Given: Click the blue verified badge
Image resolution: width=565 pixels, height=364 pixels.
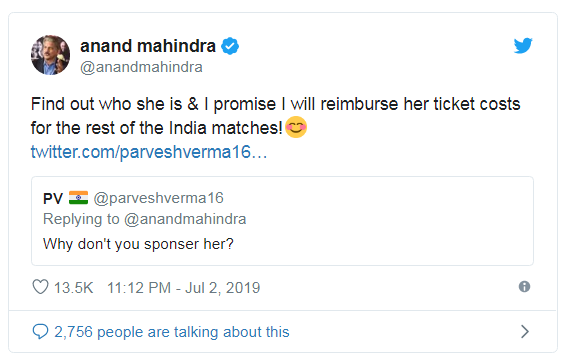Looking at the screenshot, I should tap(230, 46).
